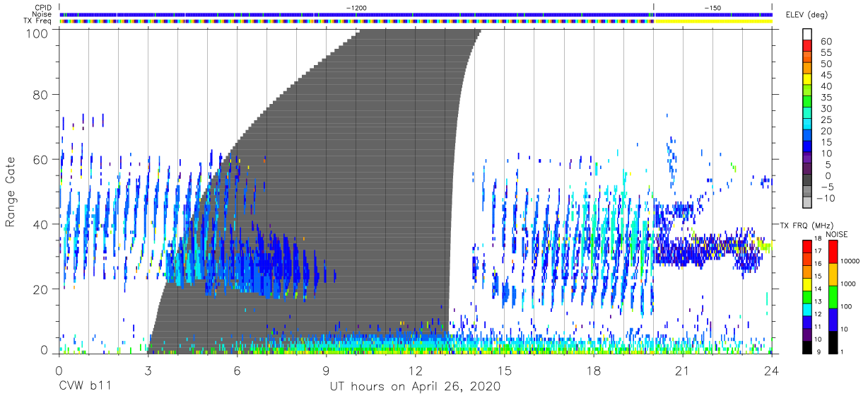868x401 pixels.
Task: Click the x-axis tick label '21'
Action: point(683,371)
